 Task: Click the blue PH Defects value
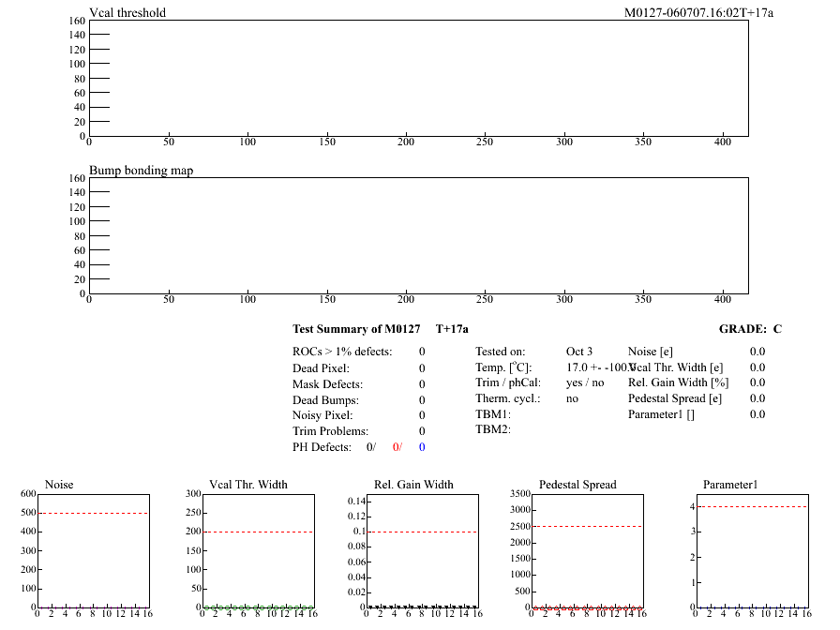(422, 447)
